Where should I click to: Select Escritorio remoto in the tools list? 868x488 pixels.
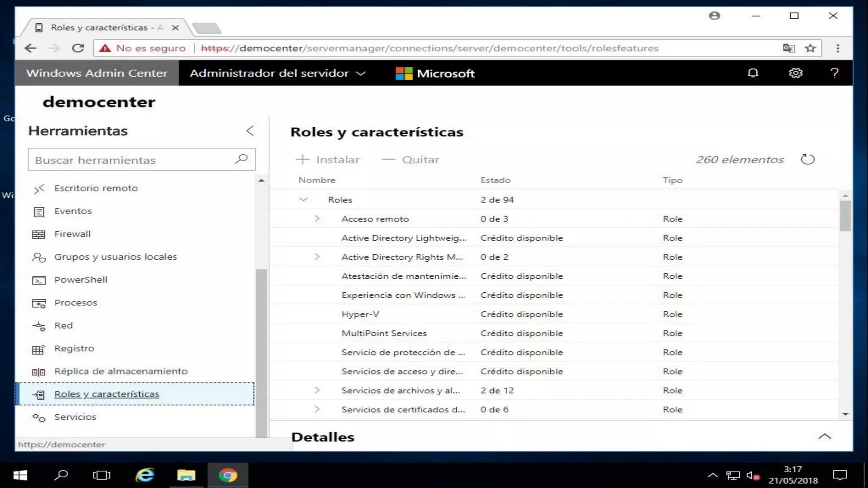coord(96,188)
